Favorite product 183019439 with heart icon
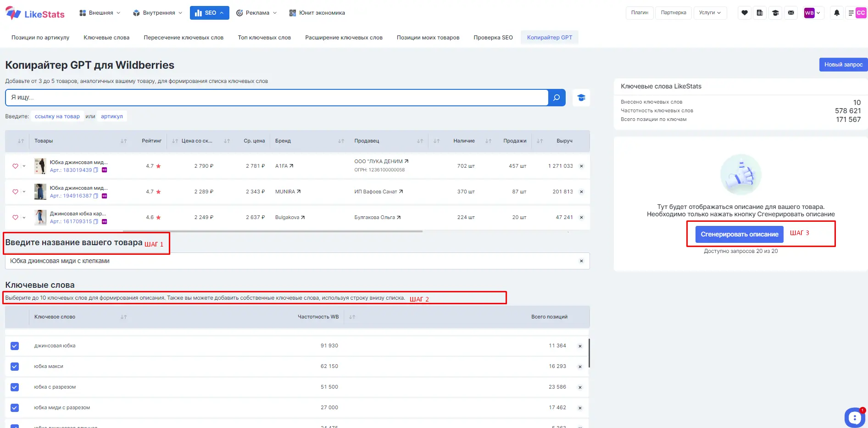 point(15,166)
